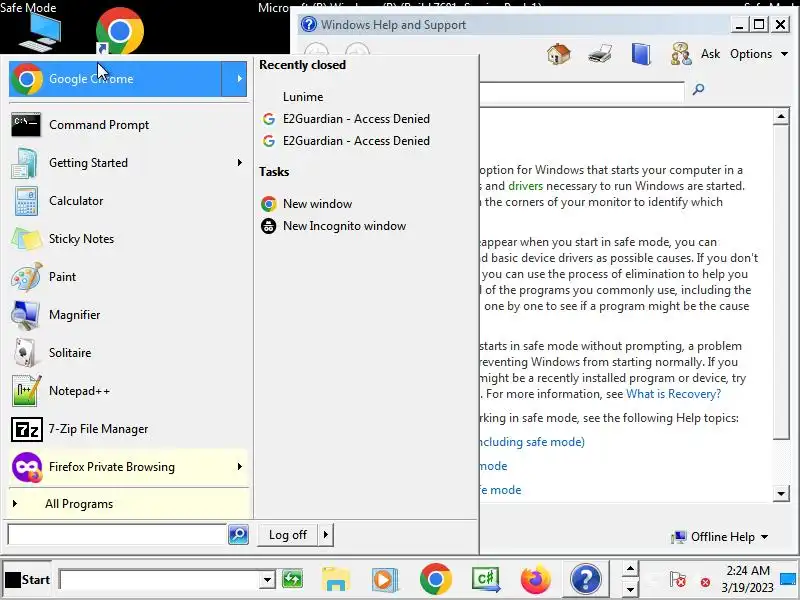Click the 7-Zip File Manager icon
The width and height of the screenshot is (800, 600).
point(27,429)
